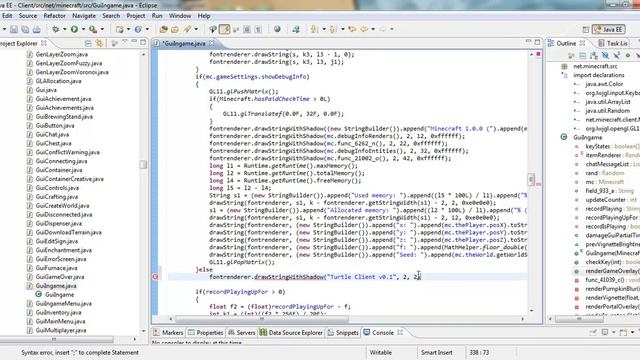Open the Project Explorer view menu triangle
Viewport: 640px width, 360px height.
coord(125,41)
